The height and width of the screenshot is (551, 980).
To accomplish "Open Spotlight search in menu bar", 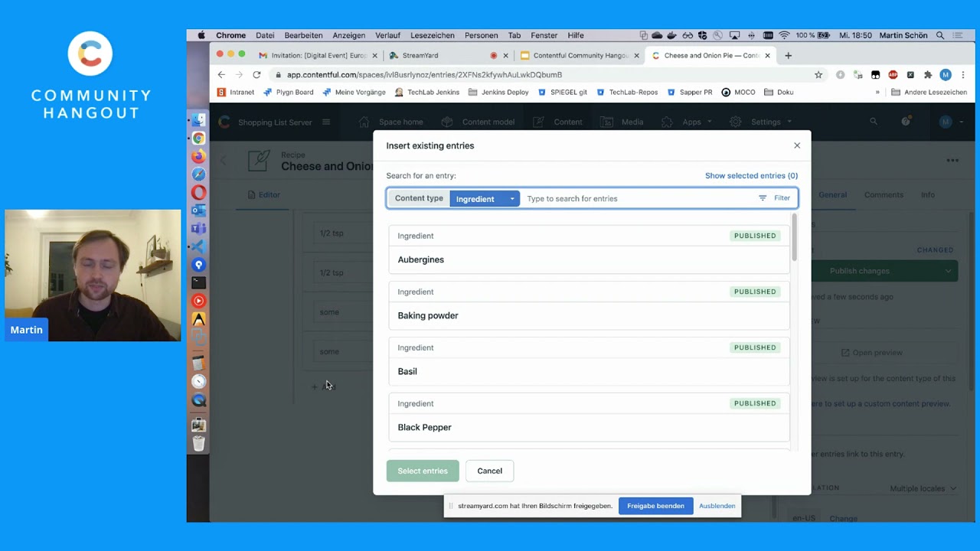I will coord(940,35).
